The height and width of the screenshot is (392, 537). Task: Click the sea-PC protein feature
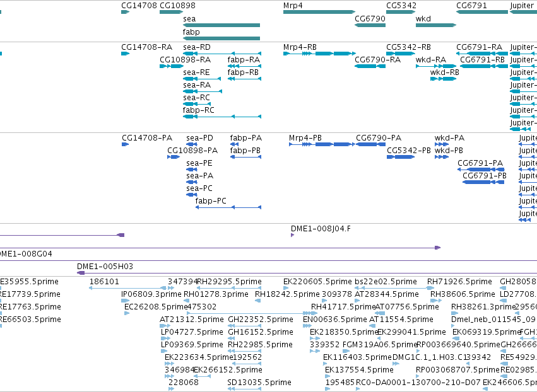tap(192, 195)
